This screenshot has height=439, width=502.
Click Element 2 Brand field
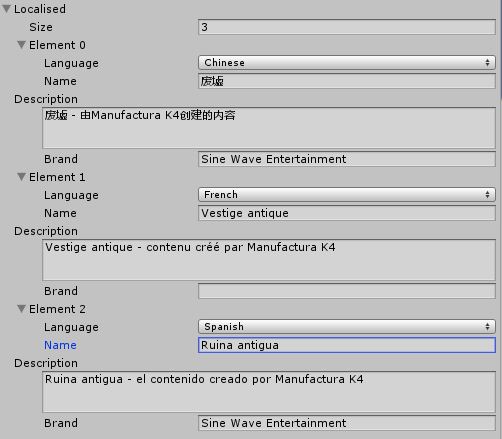pyautogui.click(x=347, y=423)
